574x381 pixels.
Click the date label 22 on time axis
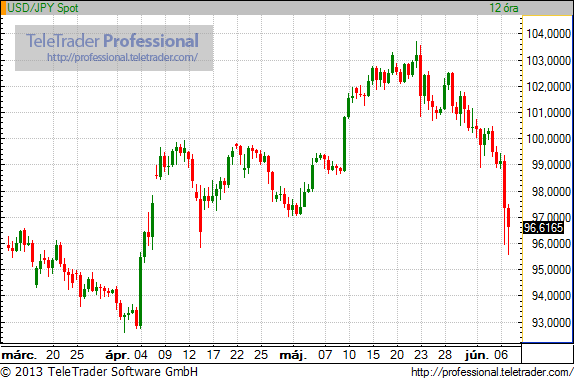point(237,355)
